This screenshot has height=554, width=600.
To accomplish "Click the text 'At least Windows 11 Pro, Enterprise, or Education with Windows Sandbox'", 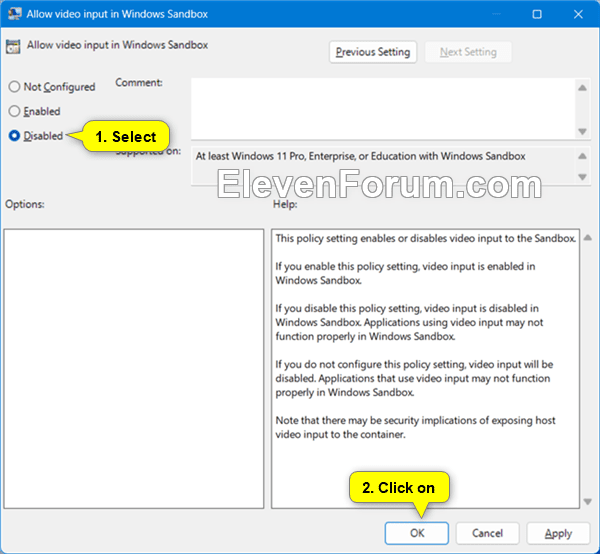I will pyautogui.click(x=360, y=156).
